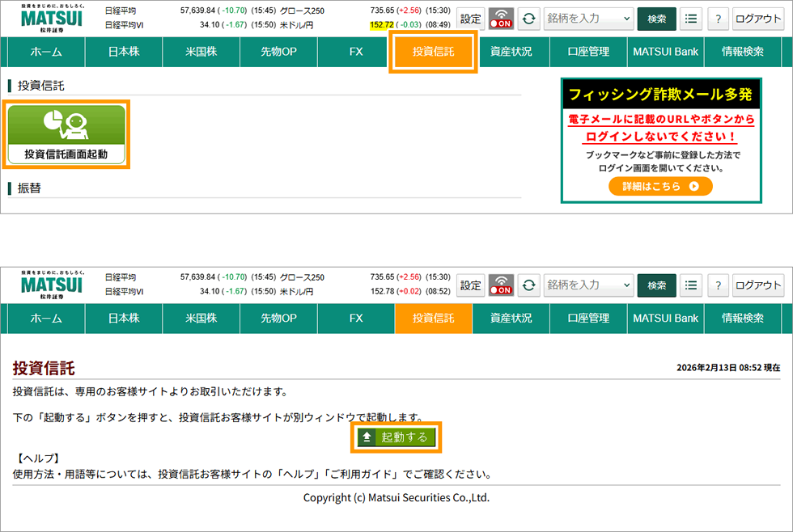Click the question mark help icon in upper header
Image resolution: width=793 pixels, height=532 pixels.
coord(718,19)
